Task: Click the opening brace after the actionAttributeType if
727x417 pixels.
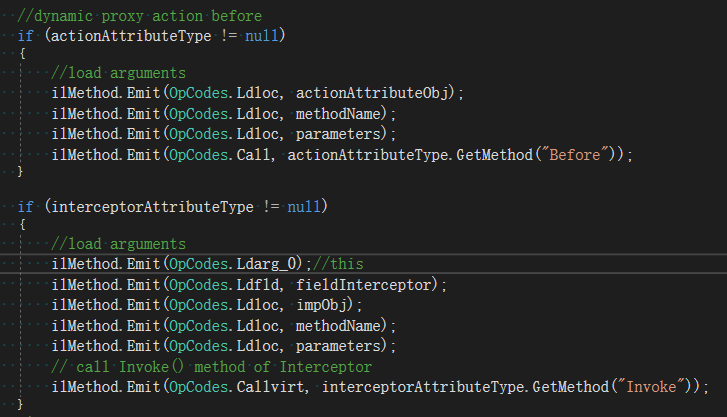Action: click(x=22, y=54)
